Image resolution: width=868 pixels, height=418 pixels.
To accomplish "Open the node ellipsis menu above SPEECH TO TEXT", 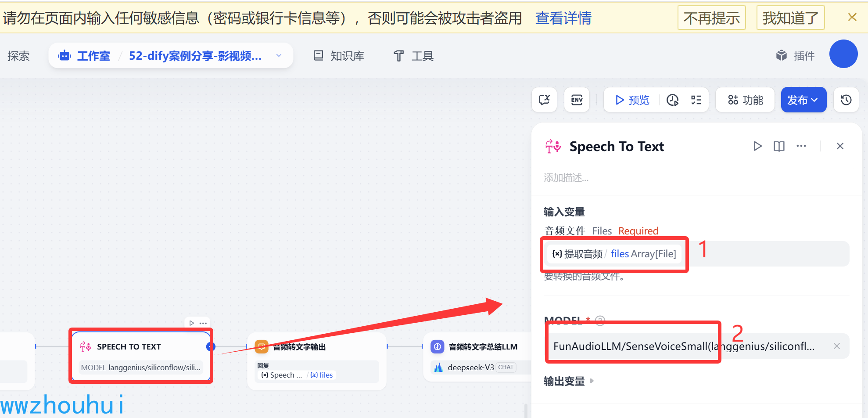I will click(203, 323).
